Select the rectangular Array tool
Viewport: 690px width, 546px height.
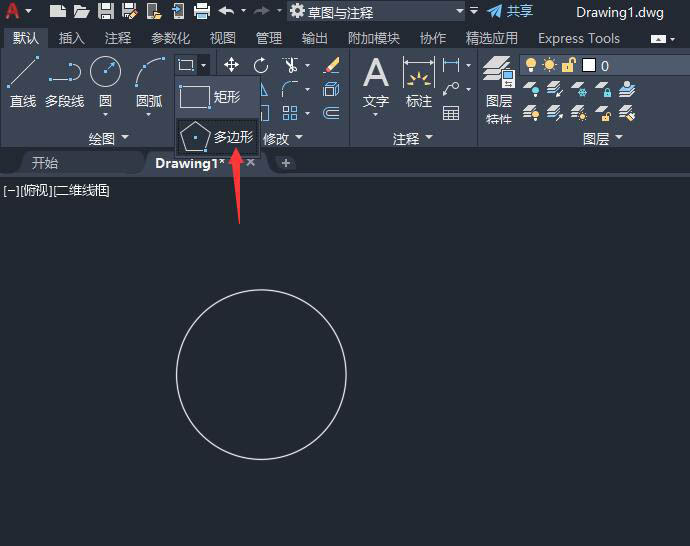coord(290,113)
